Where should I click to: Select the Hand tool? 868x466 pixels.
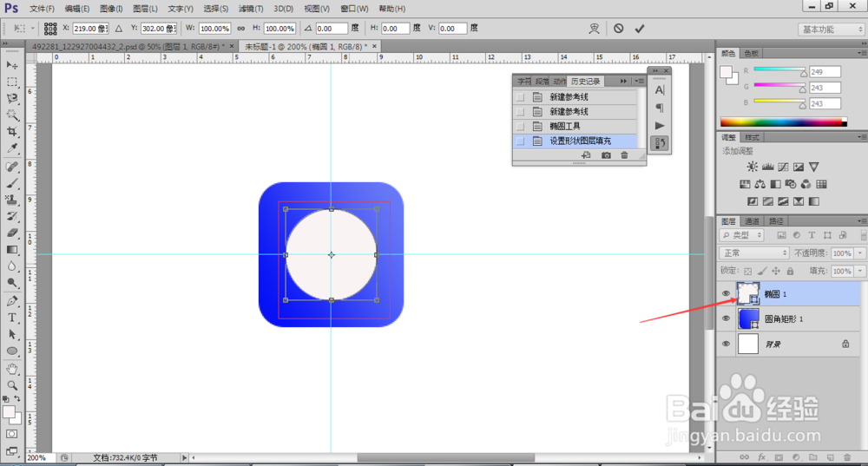click(x=11, y=369)
